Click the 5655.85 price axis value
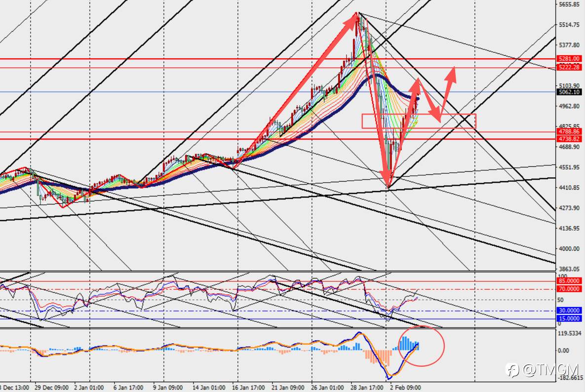 point(569,4)
